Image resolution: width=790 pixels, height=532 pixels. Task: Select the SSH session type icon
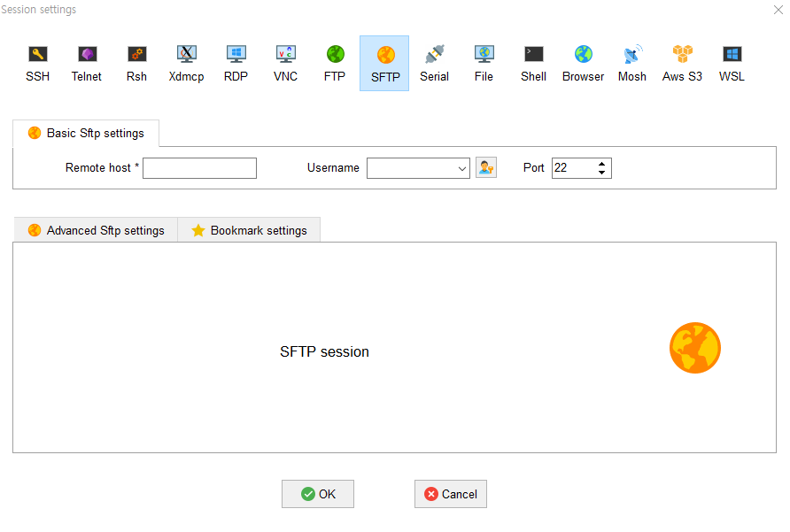(38, 64)
